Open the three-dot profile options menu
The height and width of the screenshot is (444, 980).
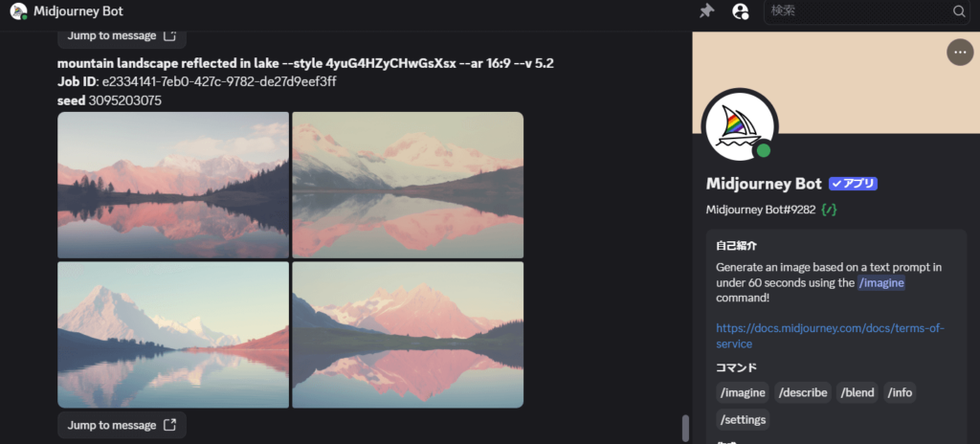pyautogui.click(x=960, y=52)
